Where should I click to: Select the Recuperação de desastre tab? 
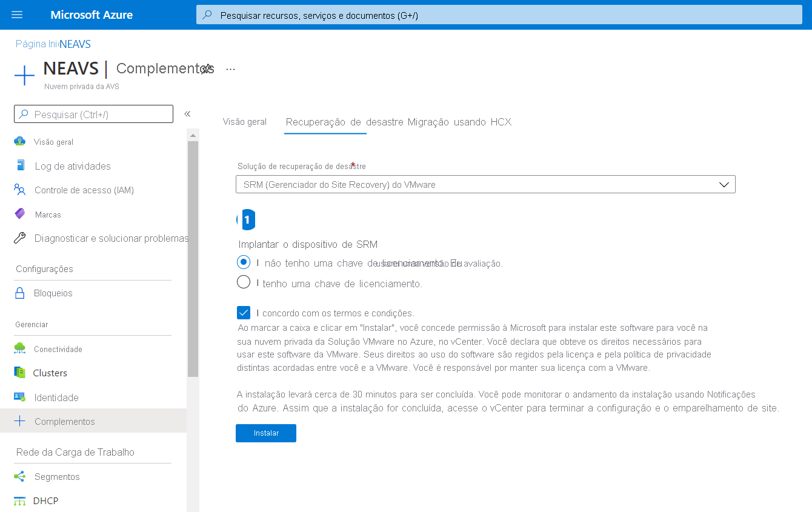pyautogui.click(x=344, y=122)
